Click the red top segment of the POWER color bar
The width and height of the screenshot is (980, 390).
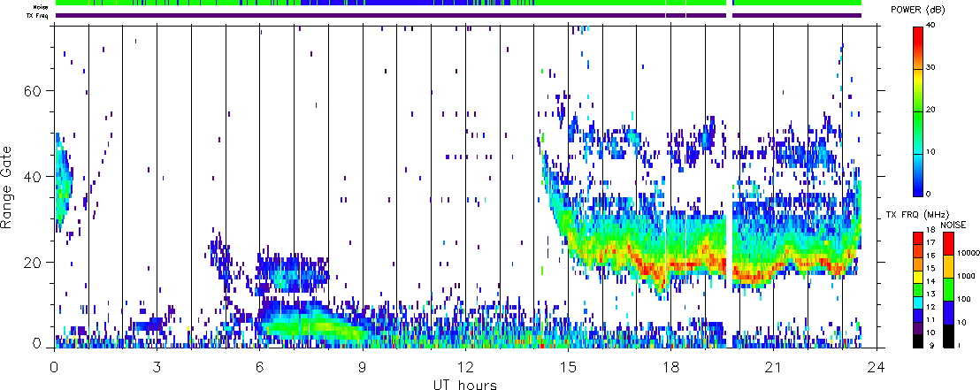point(917,48)
